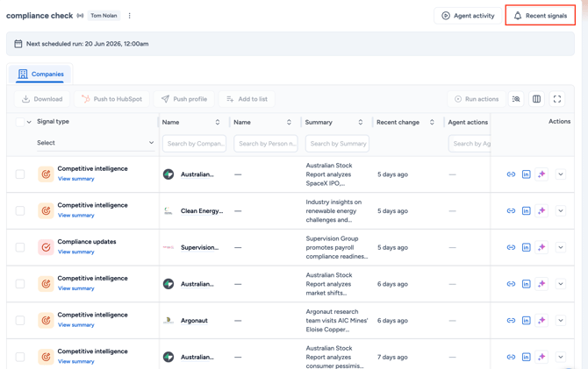Open the column settings icon
This screenshot has height=369, width=588.
tap(536, 99)
